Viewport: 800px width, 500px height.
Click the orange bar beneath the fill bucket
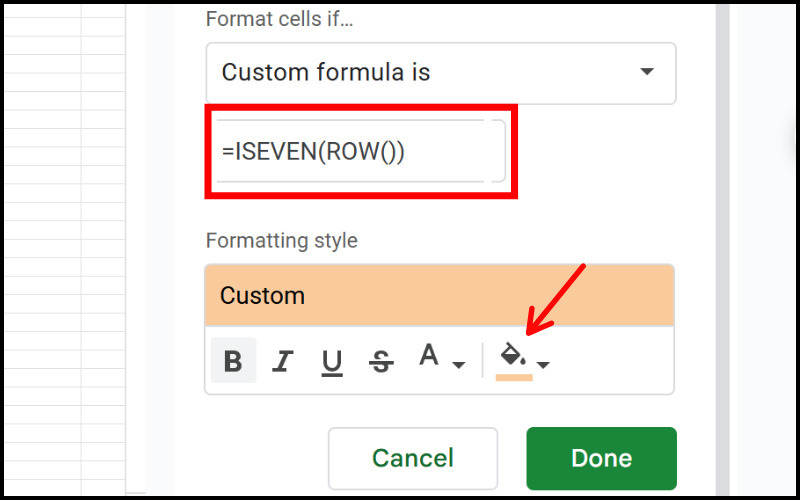coord(514,377)
